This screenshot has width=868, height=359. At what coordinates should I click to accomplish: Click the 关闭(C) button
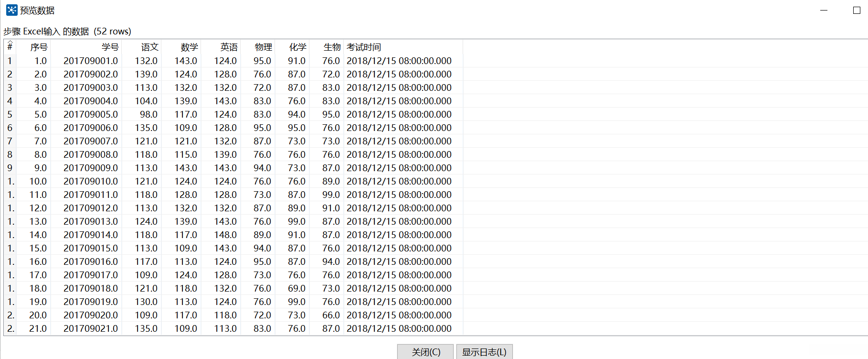click(425, 352)
